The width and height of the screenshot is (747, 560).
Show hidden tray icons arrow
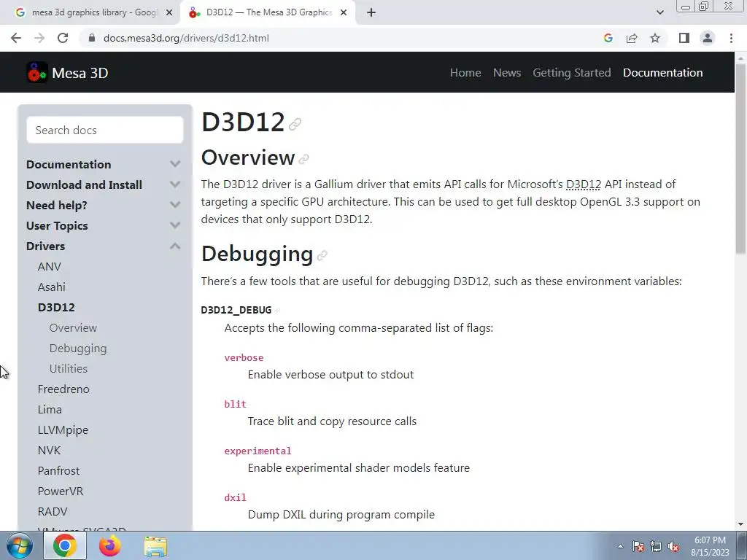coord(620,546)
